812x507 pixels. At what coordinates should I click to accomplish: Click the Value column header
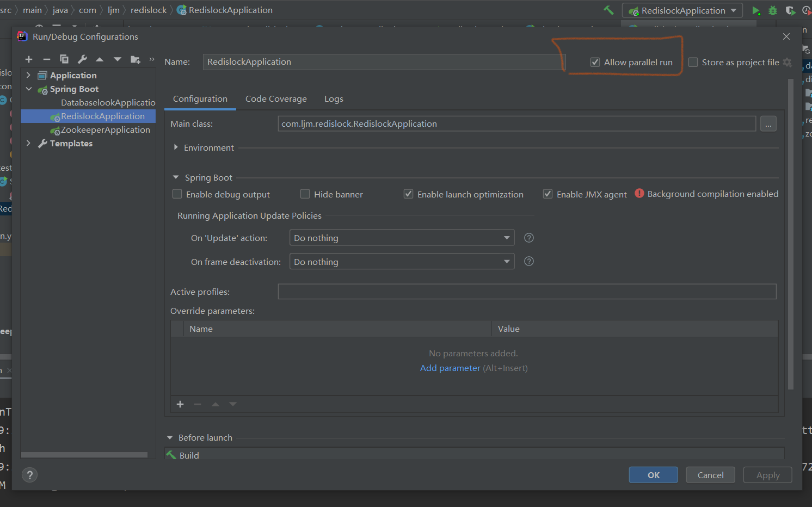coord(635,329)
